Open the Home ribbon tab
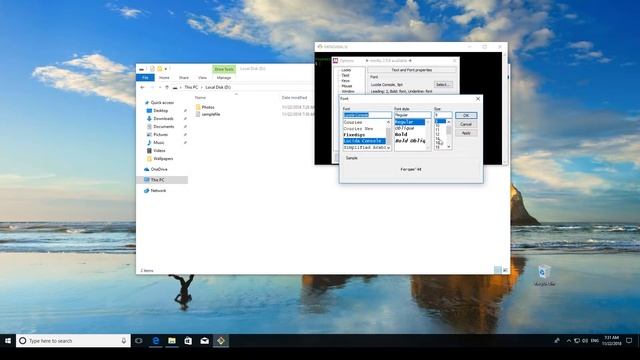This screenshot has width=640, height=360. 164,78
